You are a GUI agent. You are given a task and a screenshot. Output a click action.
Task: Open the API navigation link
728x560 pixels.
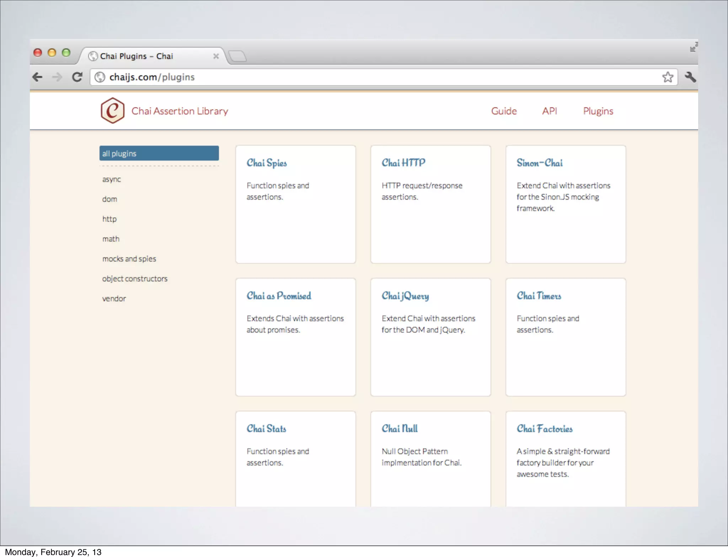pos(549,111)
